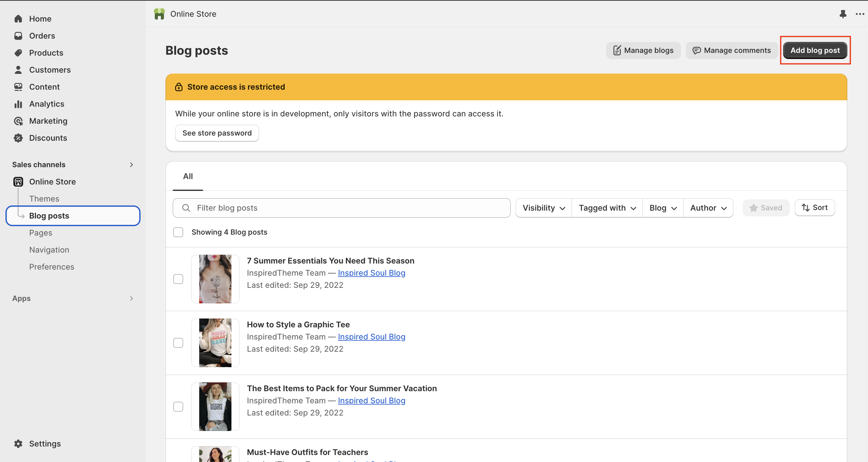Image resolution: width=868 pixels, height=462 pixels.
Task: Check the 7 Summer Essentials post checkbox
Action: click(x=178, y=279)
